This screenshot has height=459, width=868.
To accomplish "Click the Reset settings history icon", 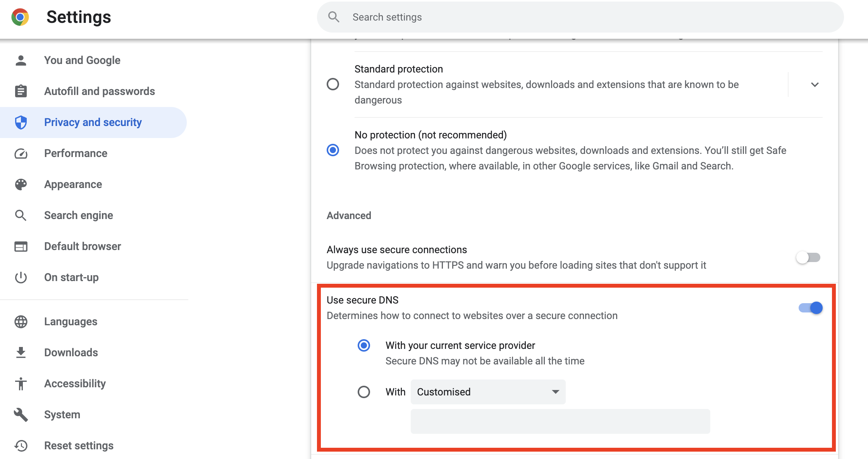I will [21, 446].
